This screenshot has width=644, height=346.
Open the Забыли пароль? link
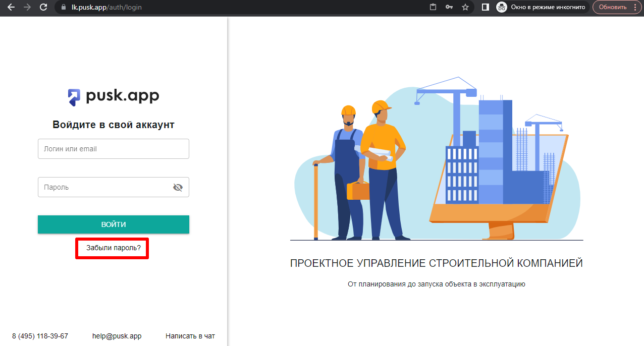point(114,248)
